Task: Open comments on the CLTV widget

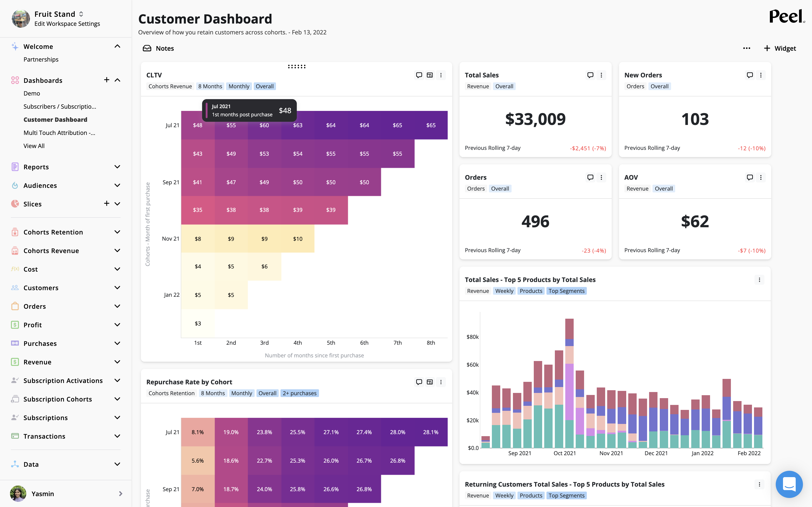Action: 419,75
